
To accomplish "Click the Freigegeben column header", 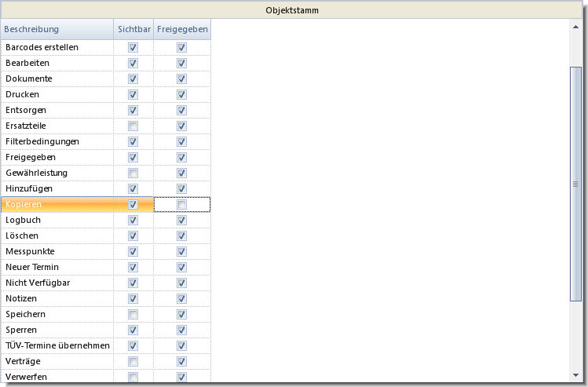I will click(x=182, y=29).
